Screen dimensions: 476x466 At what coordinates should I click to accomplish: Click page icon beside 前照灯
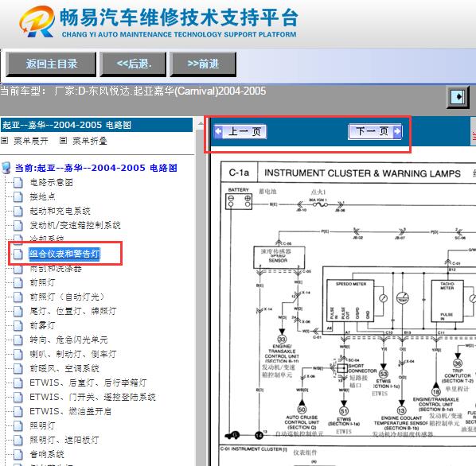pyautogui.click(x=18, y=283)
